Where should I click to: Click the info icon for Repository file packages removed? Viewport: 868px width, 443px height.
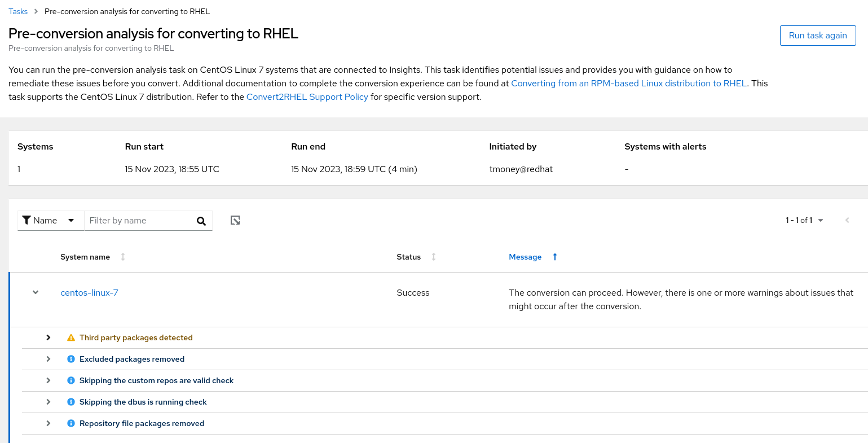point(71,423)
